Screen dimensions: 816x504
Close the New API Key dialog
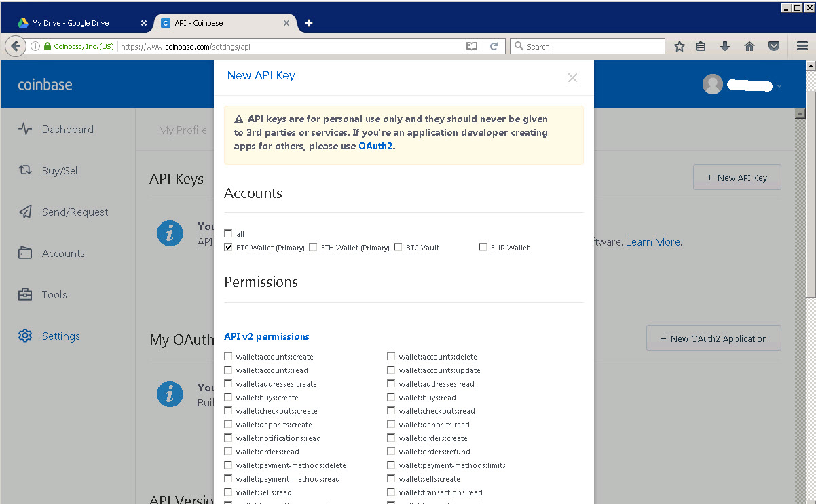[x=572, y=77]
